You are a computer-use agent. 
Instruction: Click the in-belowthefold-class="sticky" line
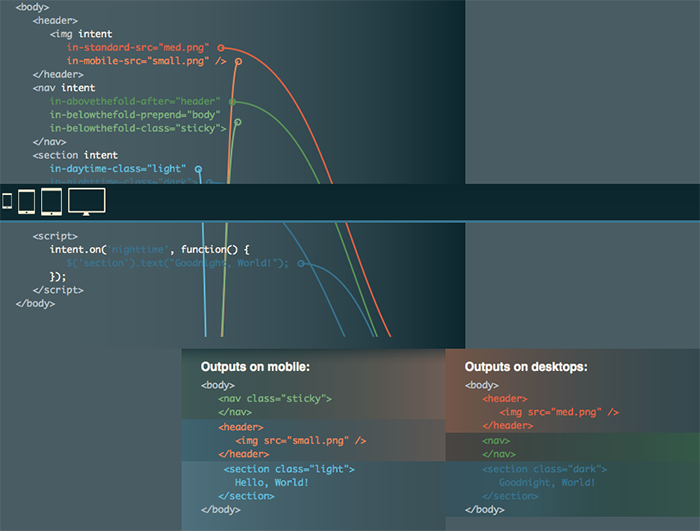[138, 128]
